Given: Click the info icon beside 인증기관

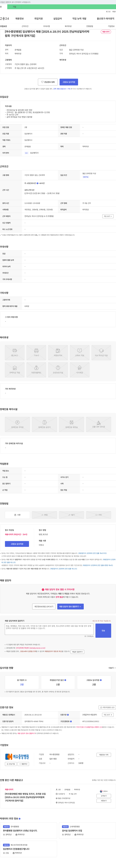Looking at the screenshot, I should (68, 715).
